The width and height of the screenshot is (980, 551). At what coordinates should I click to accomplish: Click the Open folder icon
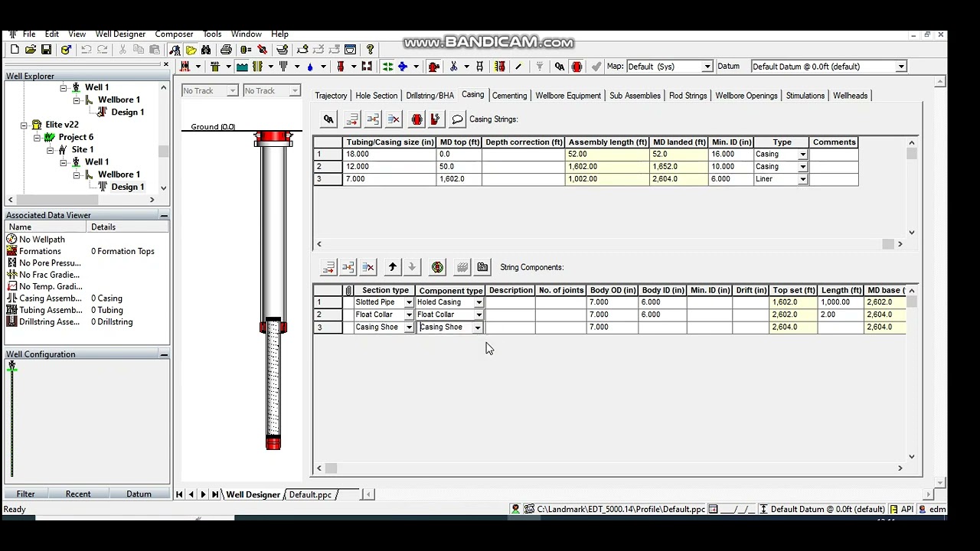click(x=31, y=50)
